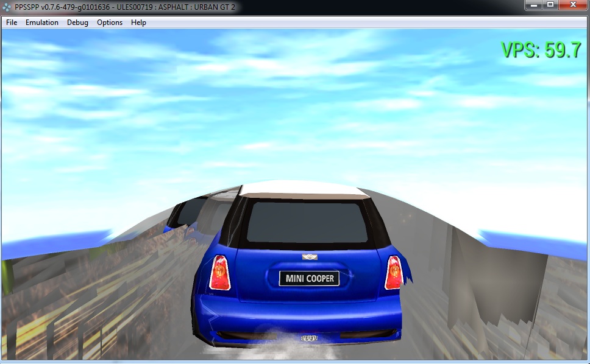Click the car's right tail light
Screen dimensions: 590x364
393,273
